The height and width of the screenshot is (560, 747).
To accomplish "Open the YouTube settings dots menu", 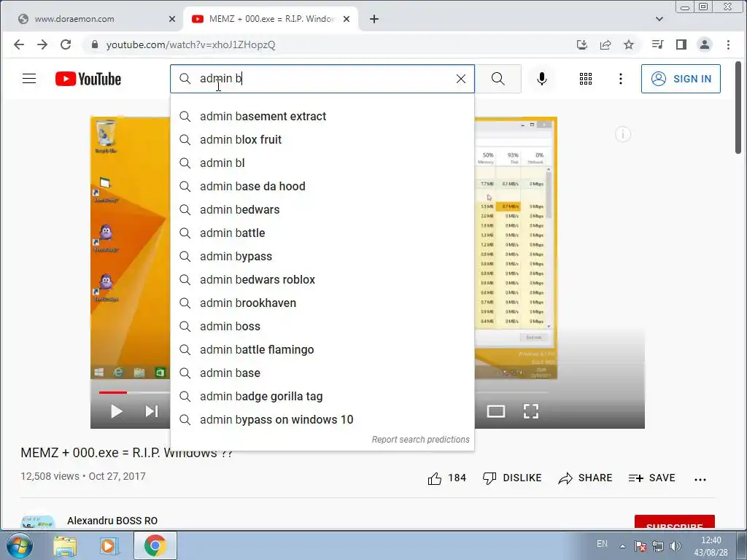I will 620,79.
